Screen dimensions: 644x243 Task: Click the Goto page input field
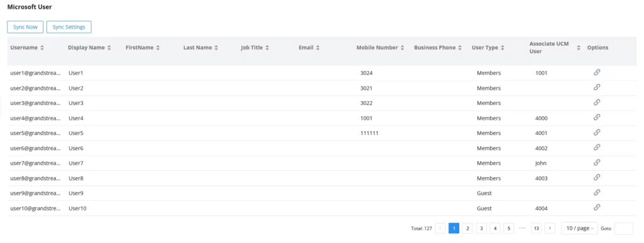point(623,229)
